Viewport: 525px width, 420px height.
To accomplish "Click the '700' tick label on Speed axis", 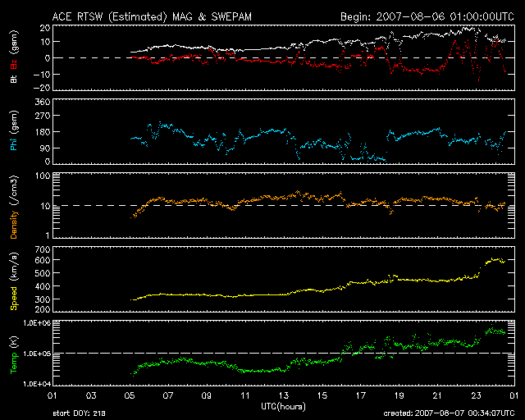I will pyautogui.click(x=43, y=249).
